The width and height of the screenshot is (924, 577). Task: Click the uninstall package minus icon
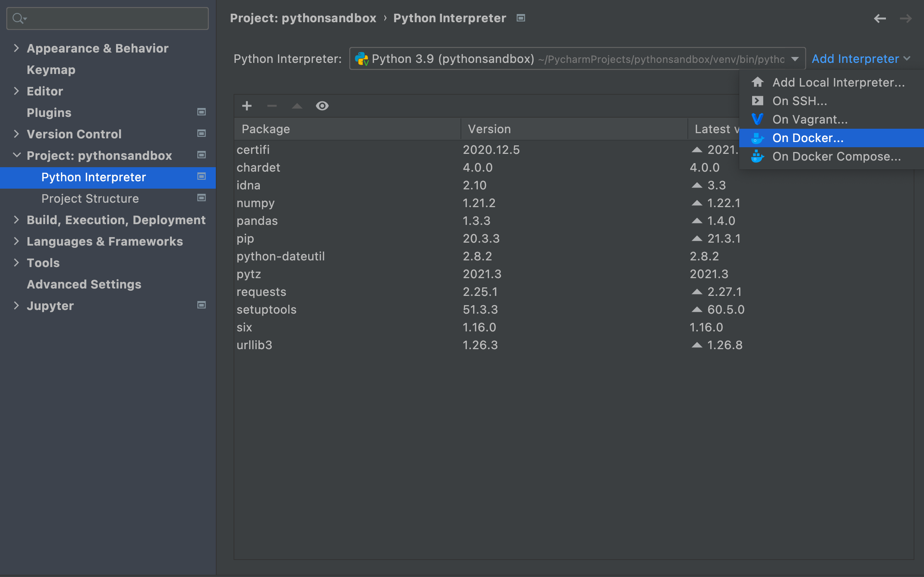[272, 106]
